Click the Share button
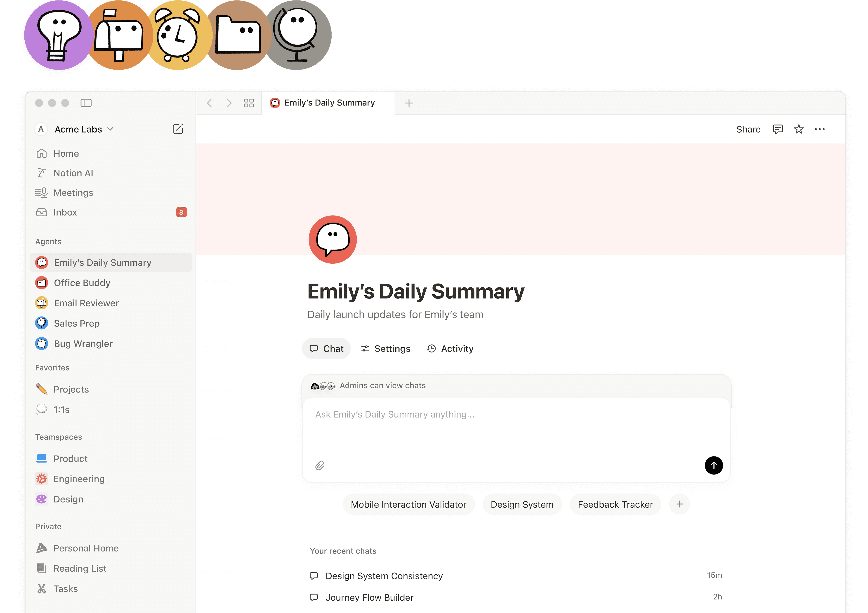The height and width of the screenshot is (613, 868). 748,129
